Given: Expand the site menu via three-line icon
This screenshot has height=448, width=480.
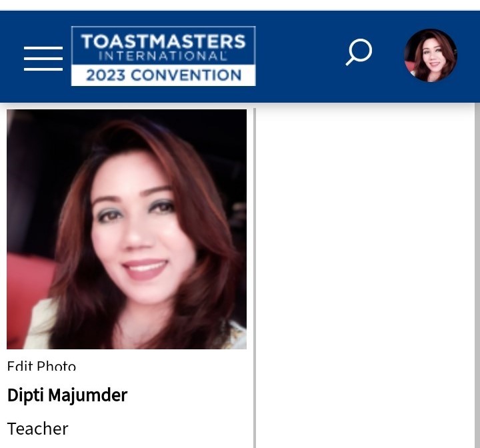Looking at the screenshot, I should (x=43, y=59).
